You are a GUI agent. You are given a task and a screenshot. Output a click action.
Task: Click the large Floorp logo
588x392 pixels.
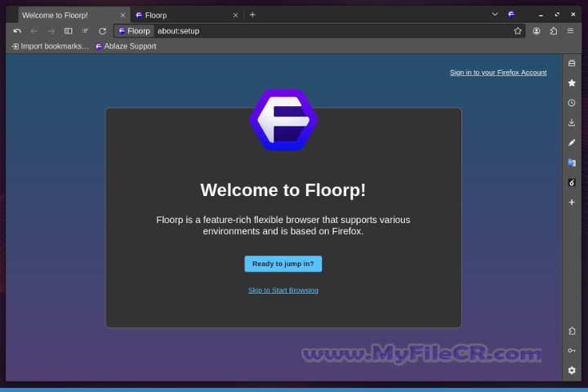point(283,120)
